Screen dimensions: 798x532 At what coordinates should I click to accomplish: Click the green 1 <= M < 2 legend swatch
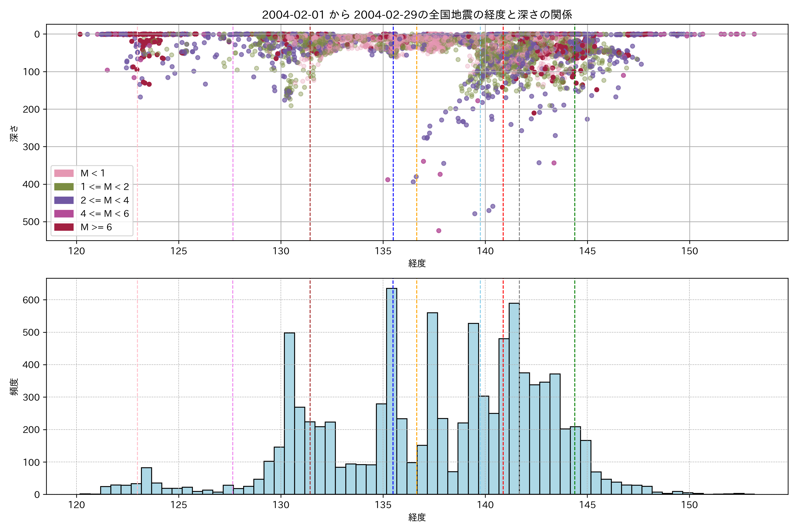(64, 187)
